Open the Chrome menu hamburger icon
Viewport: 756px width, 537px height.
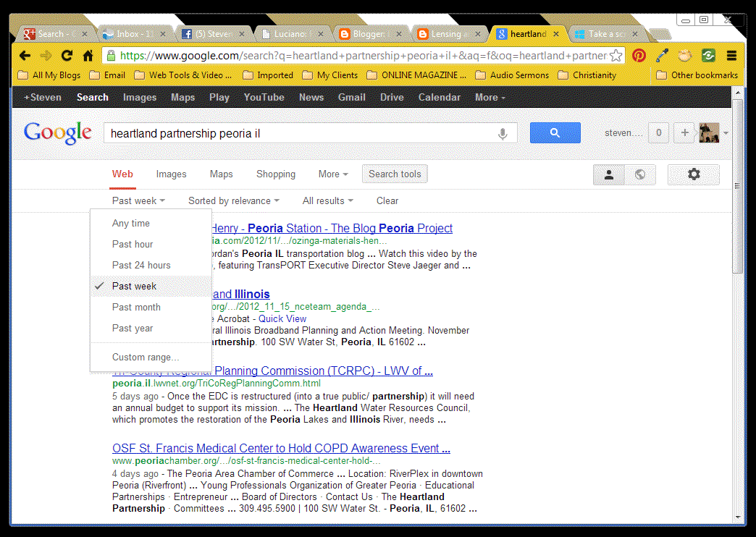[x=731, y=56]
